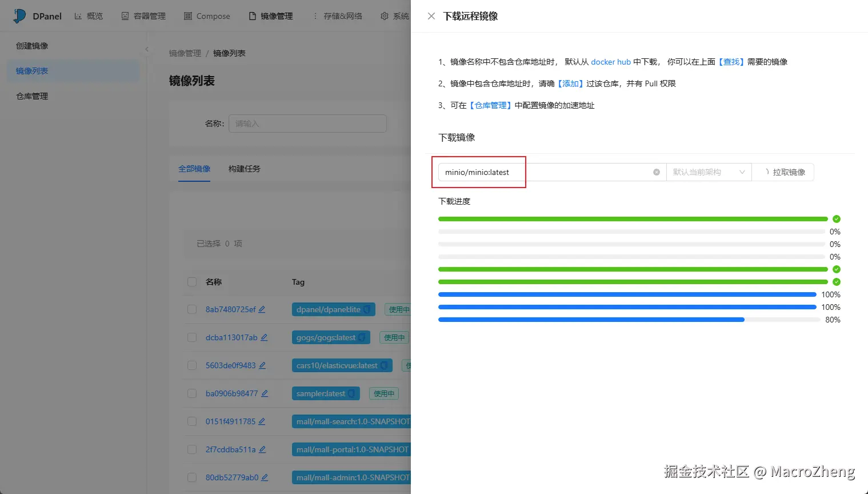The image size is (868, 494).
Task: Click edit pencil next to dcba113017ab
Action: (264, 337)
